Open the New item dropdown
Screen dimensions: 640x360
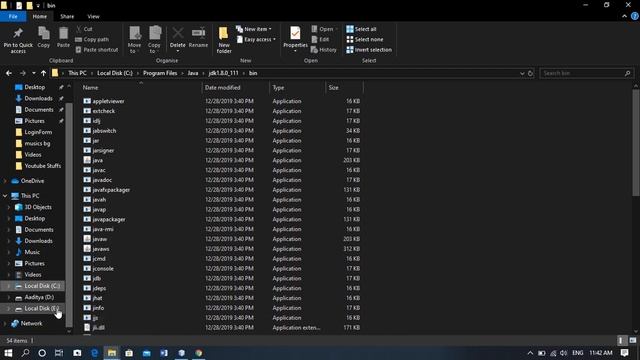tap(254, 29)
